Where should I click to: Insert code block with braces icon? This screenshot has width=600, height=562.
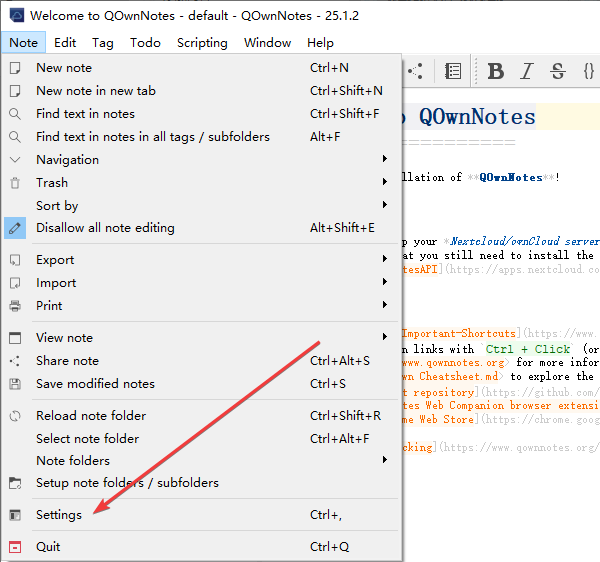click(x=588, y=71)
